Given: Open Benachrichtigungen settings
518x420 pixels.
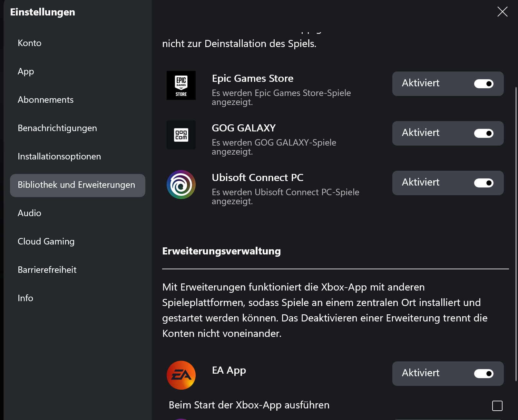Looking at the screenshot, I should point(57,128).
